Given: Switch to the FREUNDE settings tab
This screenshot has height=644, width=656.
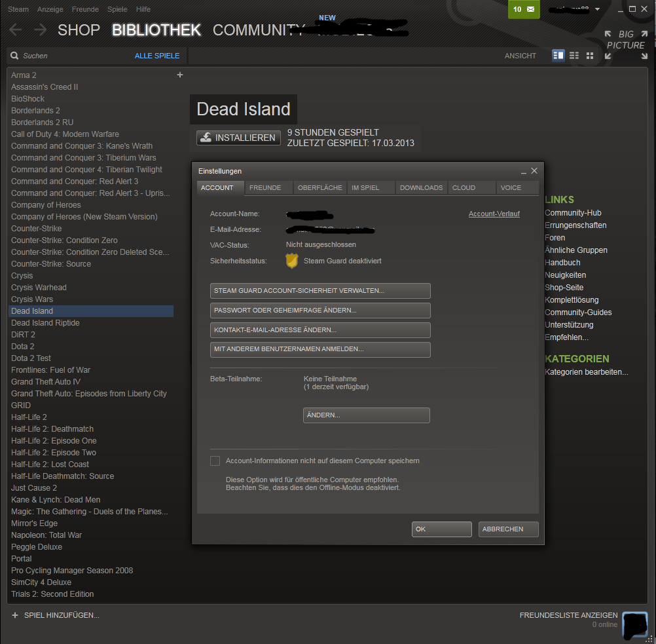Looking at the screenshot, I should pyautogui.click(x=268, y=188).
